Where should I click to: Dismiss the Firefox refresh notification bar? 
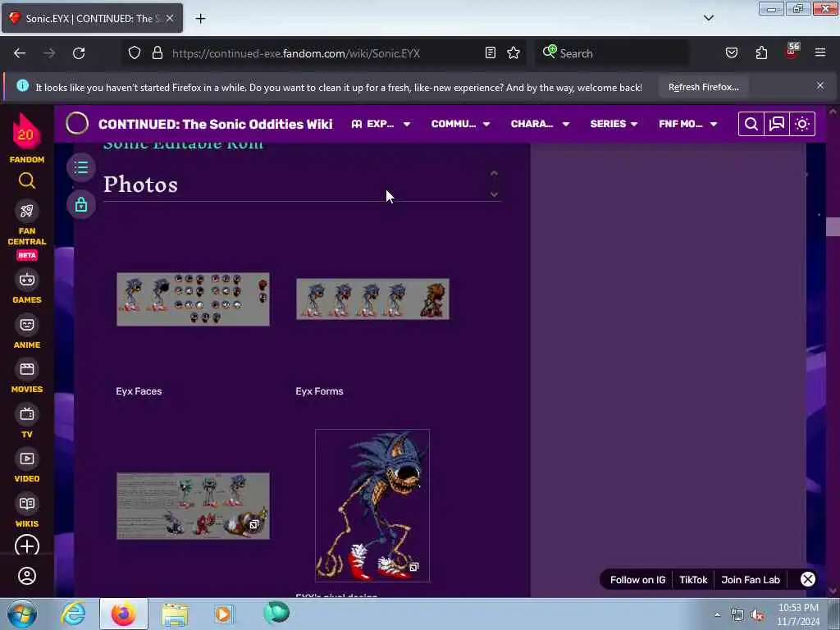[x=820, y=85]
